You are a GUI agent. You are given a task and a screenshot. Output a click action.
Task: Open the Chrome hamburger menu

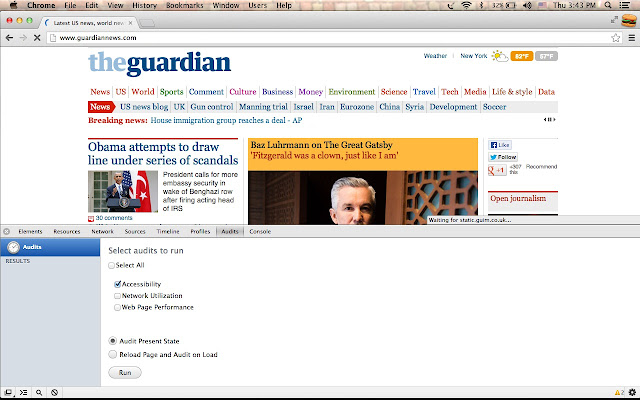pyautogui.click(x=631, y=38)
